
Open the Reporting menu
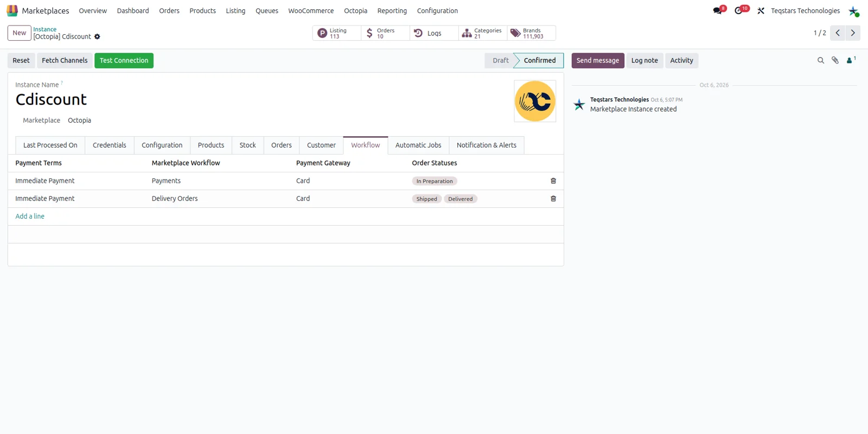point(392,11)
